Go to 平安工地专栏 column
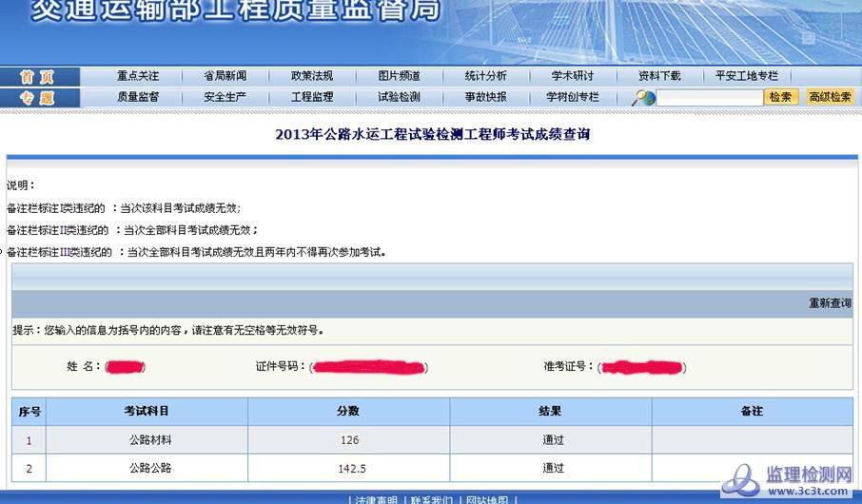862x504 pixels. (x=746, y=76)
